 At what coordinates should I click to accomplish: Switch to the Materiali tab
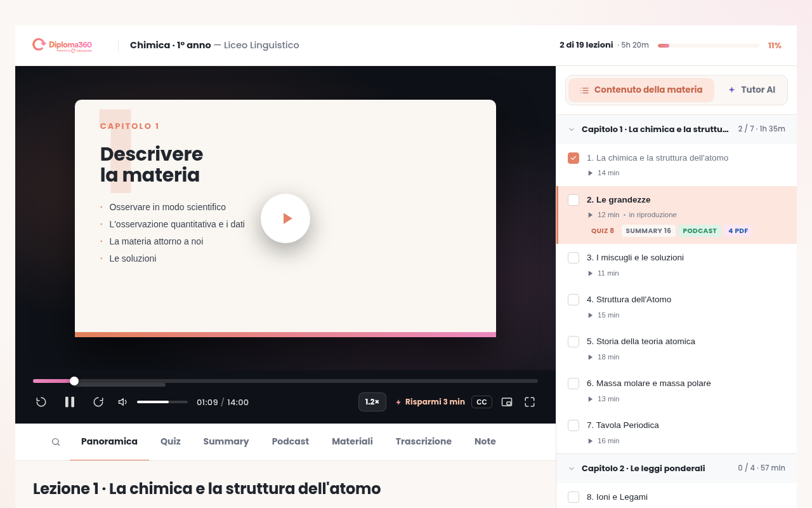pyautogui.click(x=352, y=441)
